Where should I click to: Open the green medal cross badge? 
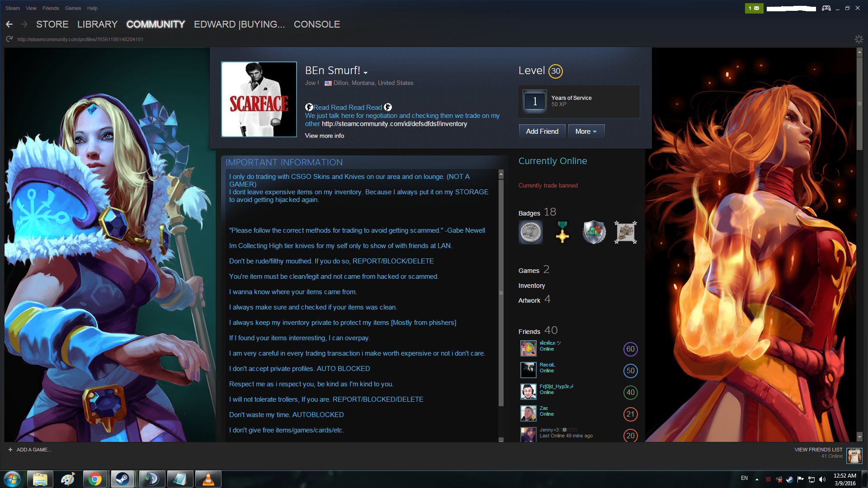coord(562,232)
